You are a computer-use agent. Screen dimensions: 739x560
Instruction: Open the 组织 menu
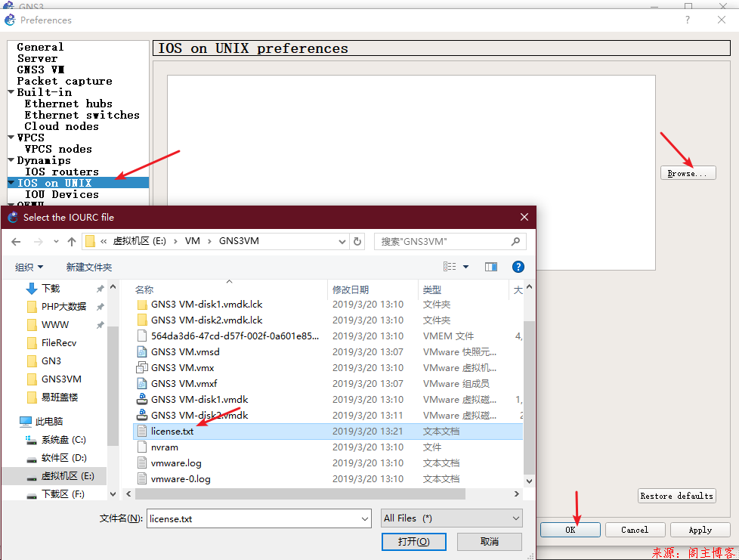(29, 268)
